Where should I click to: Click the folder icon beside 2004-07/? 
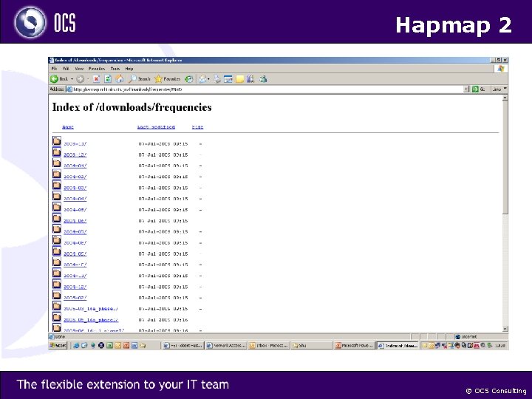pyautogui.click(x=57, y=228)
